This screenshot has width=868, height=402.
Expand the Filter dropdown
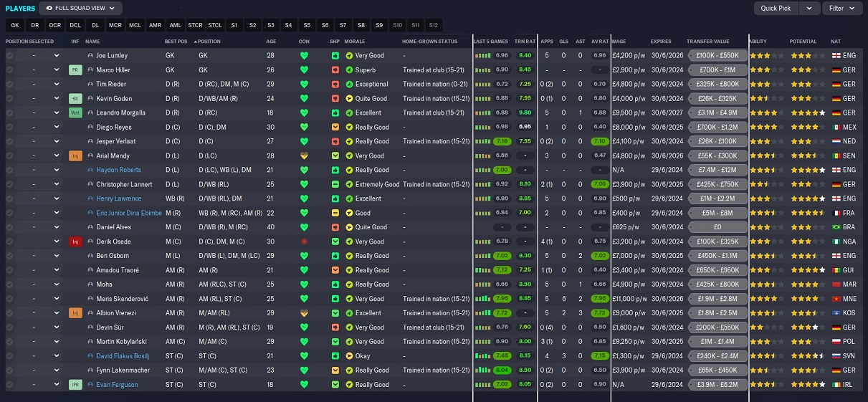pos(841,9)
